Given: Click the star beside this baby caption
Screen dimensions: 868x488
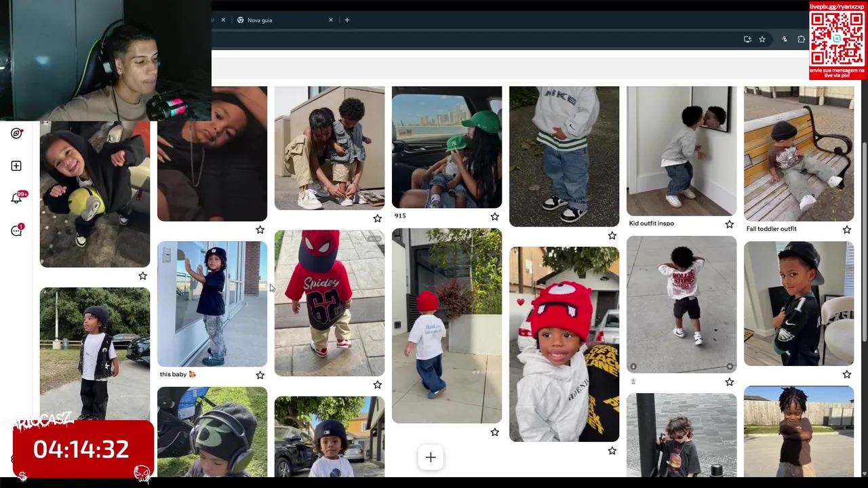Looking at the screenshot, I should (260, 375).
